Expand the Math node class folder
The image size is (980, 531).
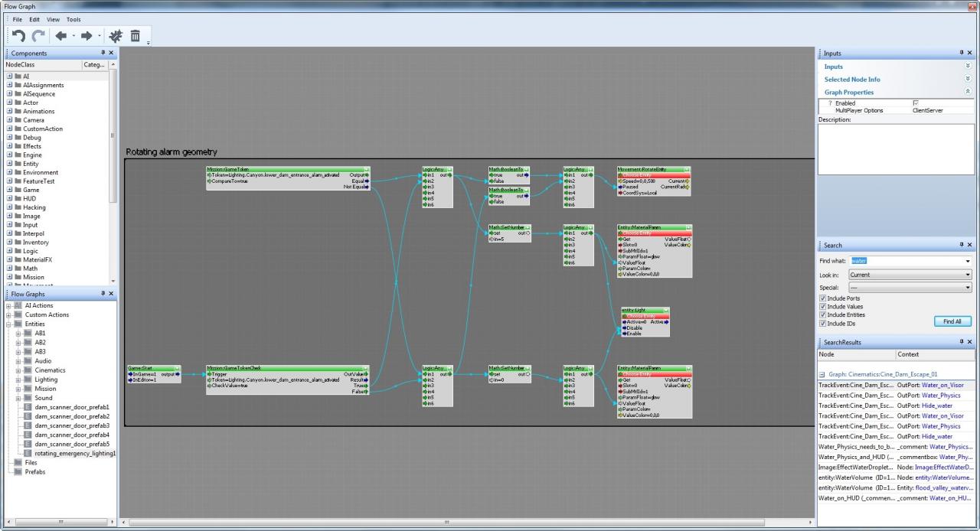point(9,269)
